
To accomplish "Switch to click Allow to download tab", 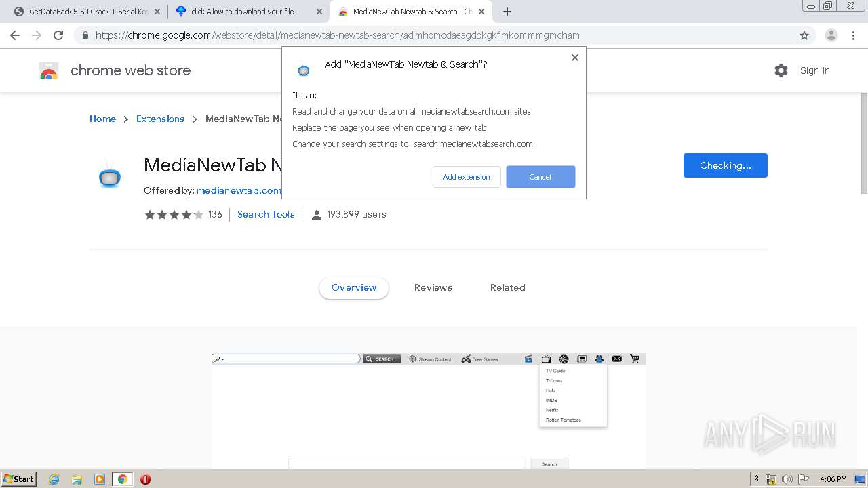I will 243,12.
